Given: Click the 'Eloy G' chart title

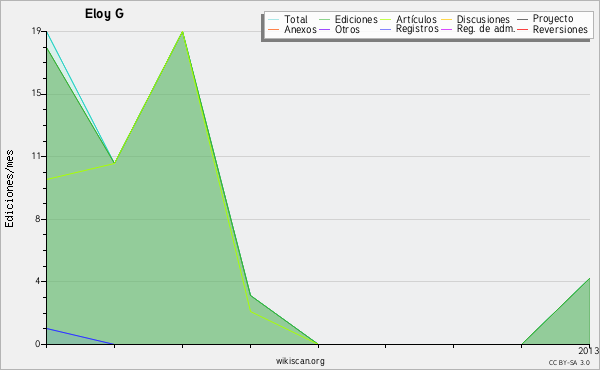Looking at the screenshot, I should (x=104, y=14).
